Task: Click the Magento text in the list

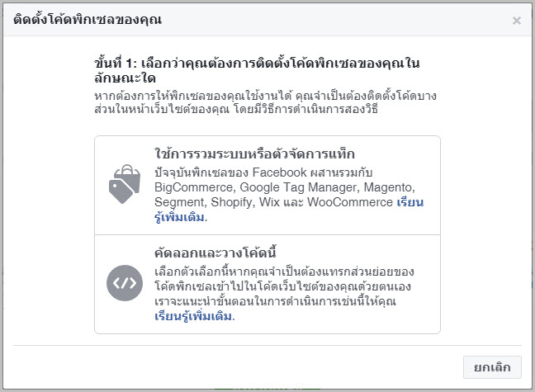Action: (x=388, y=187)
